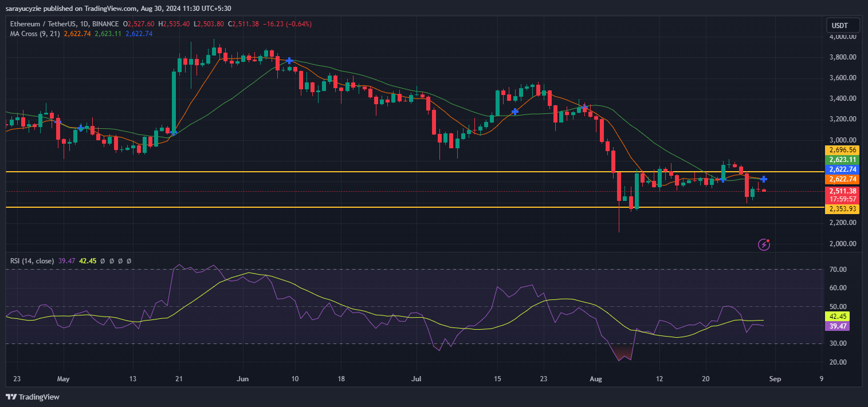Click the purple lightning alerts icon on the chart
The width and height of the screenshot is (868, 407).
coord(765,244)
